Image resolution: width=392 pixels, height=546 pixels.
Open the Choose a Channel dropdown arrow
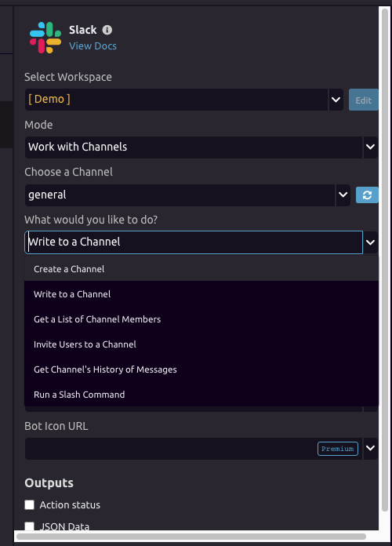343,195
